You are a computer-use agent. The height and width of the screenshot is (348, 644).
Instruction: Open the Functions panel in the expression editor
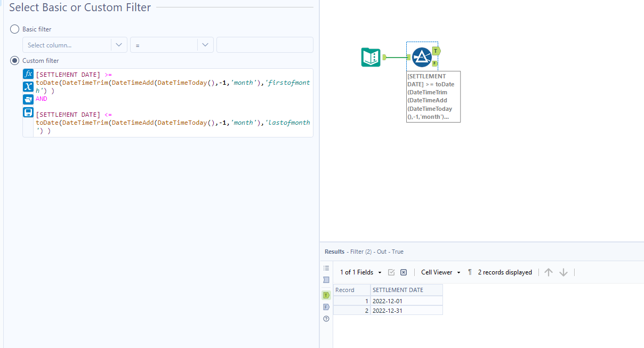[x=28, y=74]
